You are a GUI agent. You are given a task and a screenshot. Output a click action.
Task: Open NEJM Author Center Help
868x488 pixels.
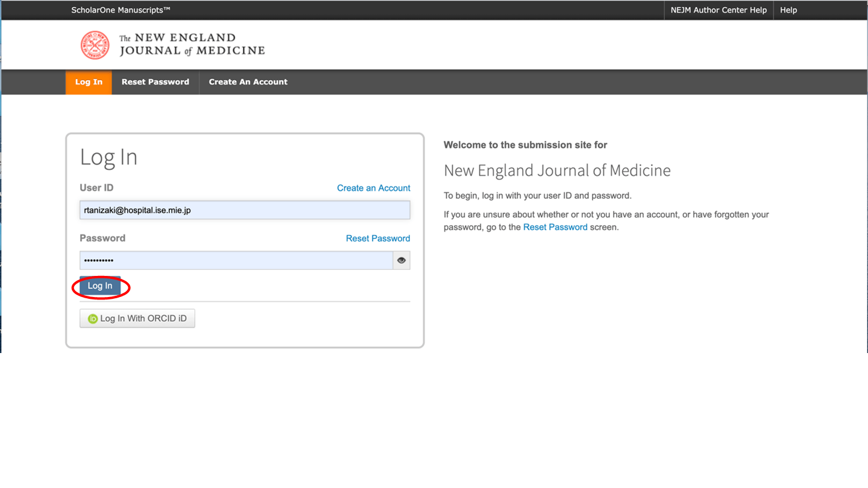pyautogui.click(x=719, y=10)
